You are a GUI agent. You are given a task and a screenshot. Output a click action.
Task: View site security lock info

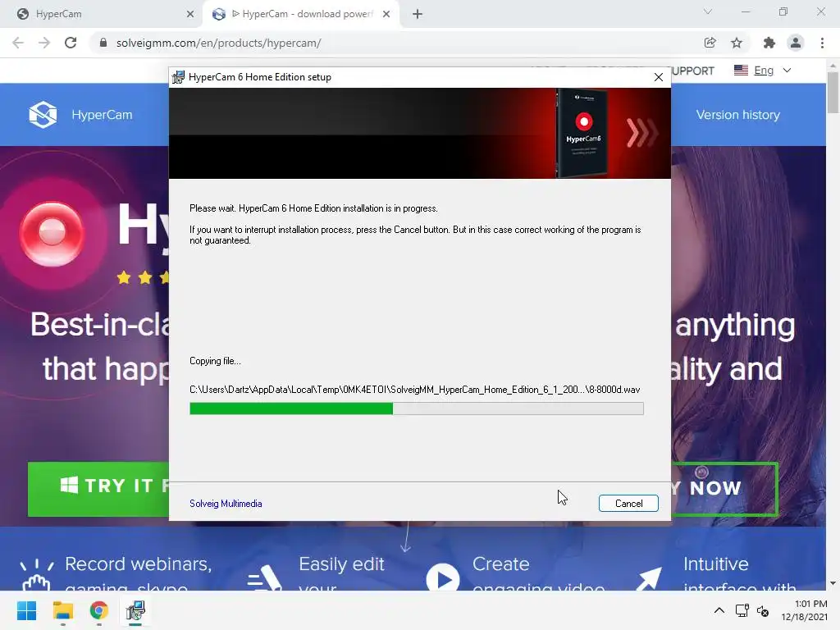pos(103,43)
